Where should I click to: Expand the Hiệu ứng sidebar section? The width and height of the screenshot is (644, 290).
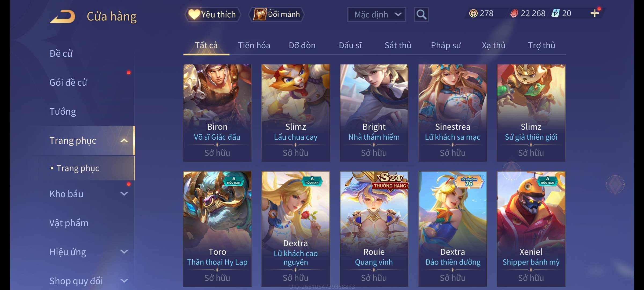coord(124,252)
